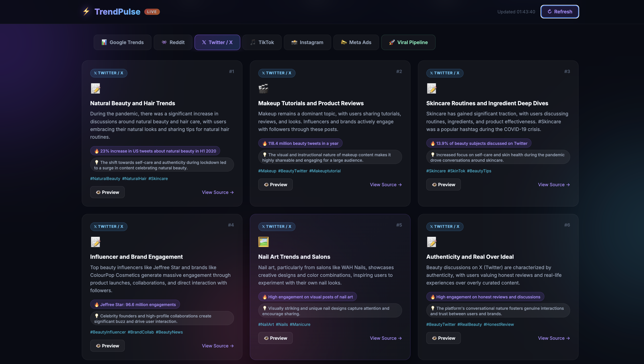Click the picture frame icon on Nail Art card
Image resolution: width=644 pixels, height=364 pixels.
point(263,242)
